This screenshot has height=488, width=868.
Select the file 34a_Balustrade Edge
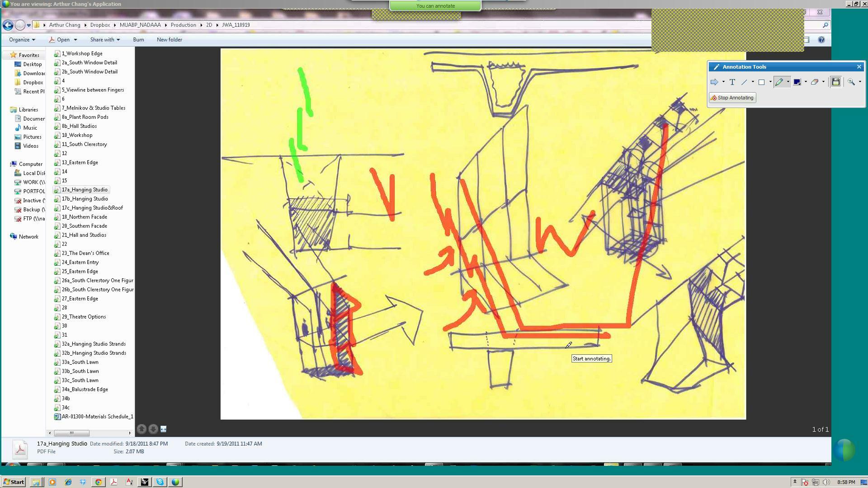pyautogui.click(x=81, y=389)
